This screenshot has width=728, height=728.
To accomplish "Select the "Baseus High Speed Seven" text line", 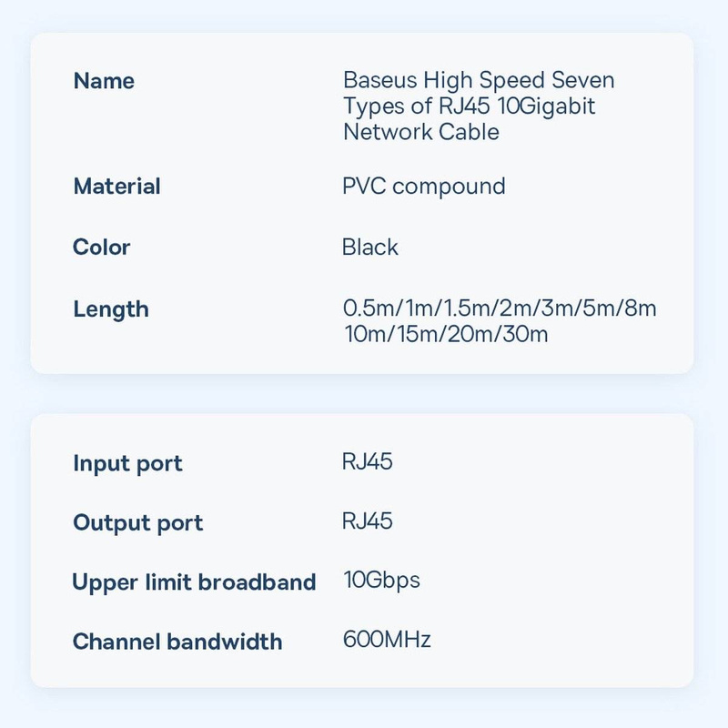I will point(479,80).
